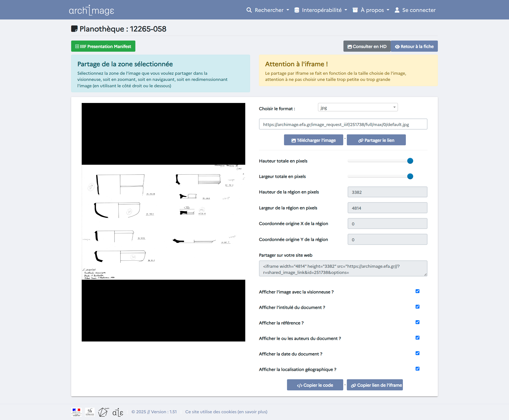Open the Rechercher navigation menu

(x=268, y=10)
